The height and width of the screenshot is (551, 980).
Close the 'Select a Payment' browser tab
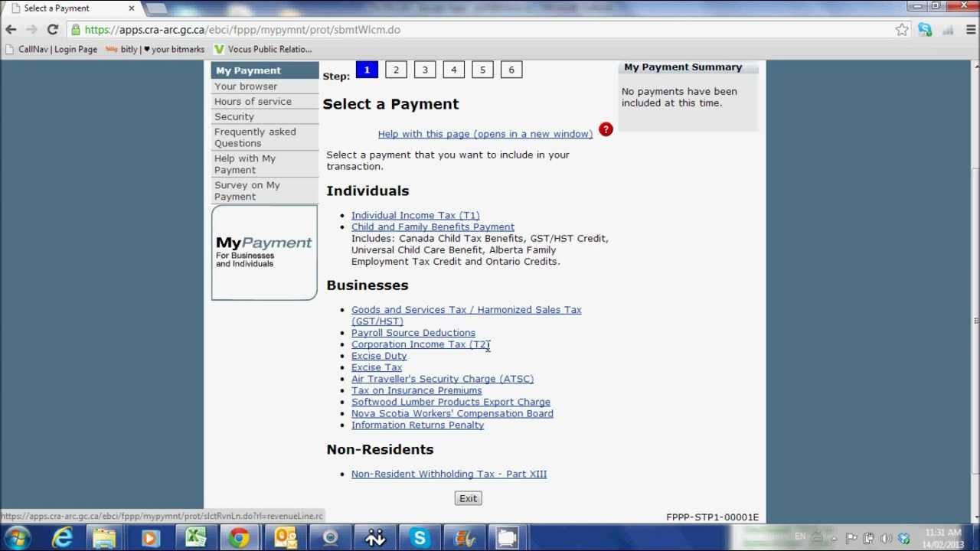pyautogui.click(x=131, y=8)
